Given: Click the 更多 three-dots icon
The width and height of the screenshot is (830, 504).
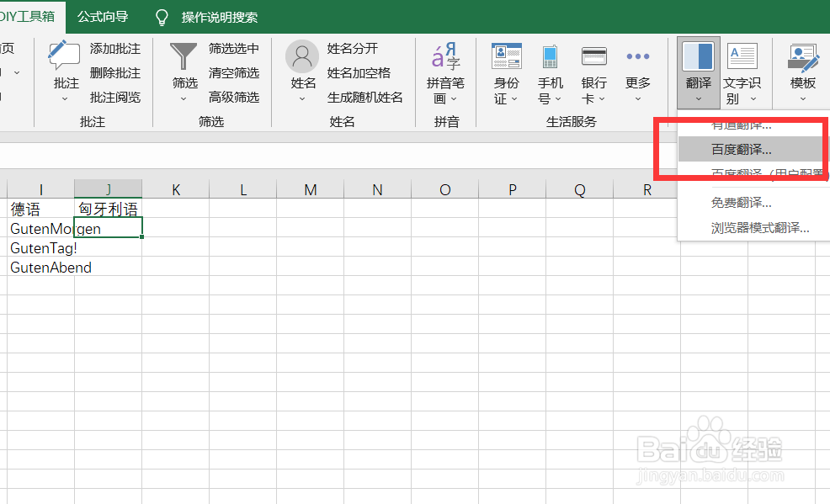Looking at the screenshot, I should pyautogui.click(x=637, y=56).
